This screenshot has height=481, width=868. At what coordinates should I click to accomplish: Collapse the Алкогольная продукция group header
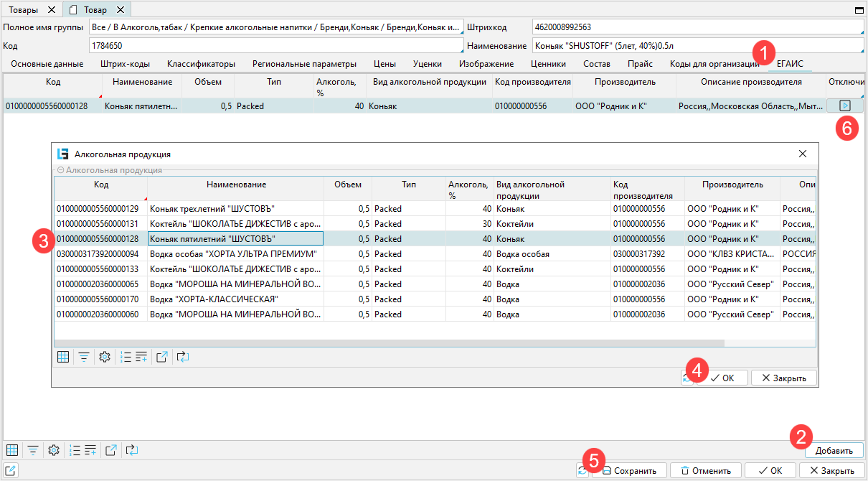(61, 170)
